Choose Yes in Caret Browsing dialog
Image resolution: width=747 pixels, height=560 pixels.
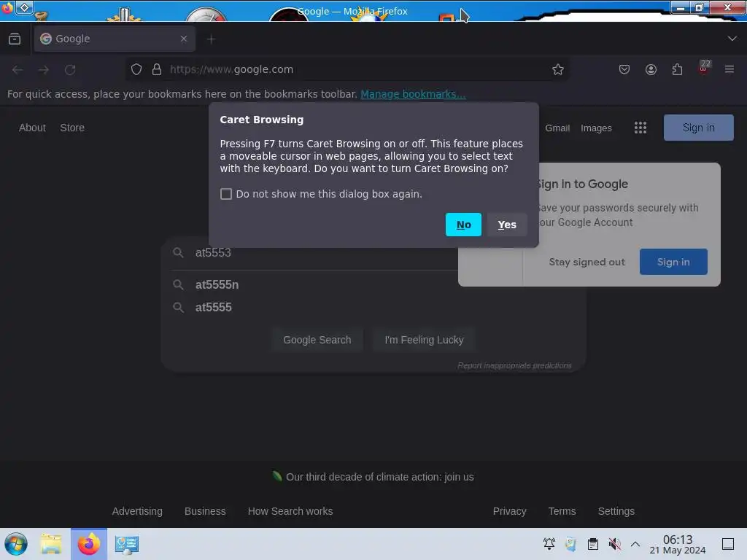[x=507, y=225]
